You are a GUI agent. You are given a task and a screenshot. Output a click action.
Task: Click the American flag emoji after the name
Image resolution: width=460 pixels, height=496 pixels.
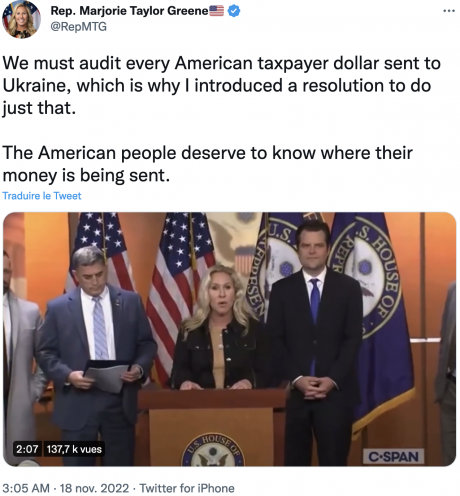pos(216,11)
